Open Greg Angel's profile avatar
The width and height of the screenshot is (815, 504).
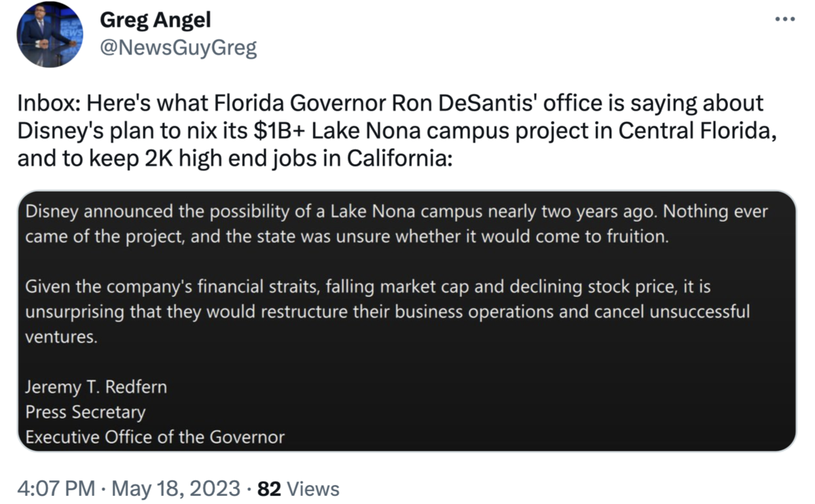click(x=49, y=34)
